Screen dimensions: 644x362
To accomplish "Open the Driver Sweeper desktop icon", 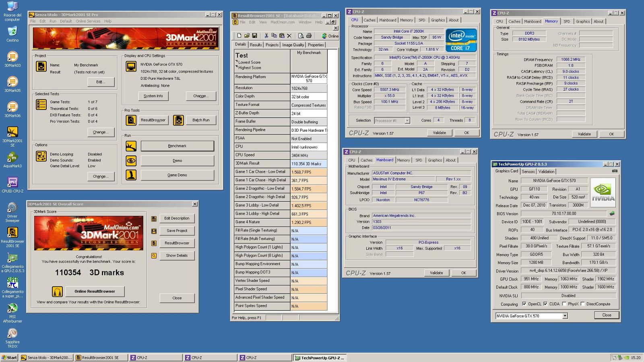I will pos(12,212).
